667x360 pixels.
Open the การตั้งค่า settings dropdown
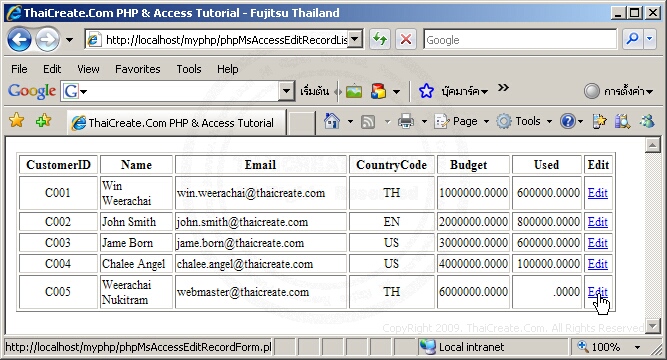tap(619, 91)
